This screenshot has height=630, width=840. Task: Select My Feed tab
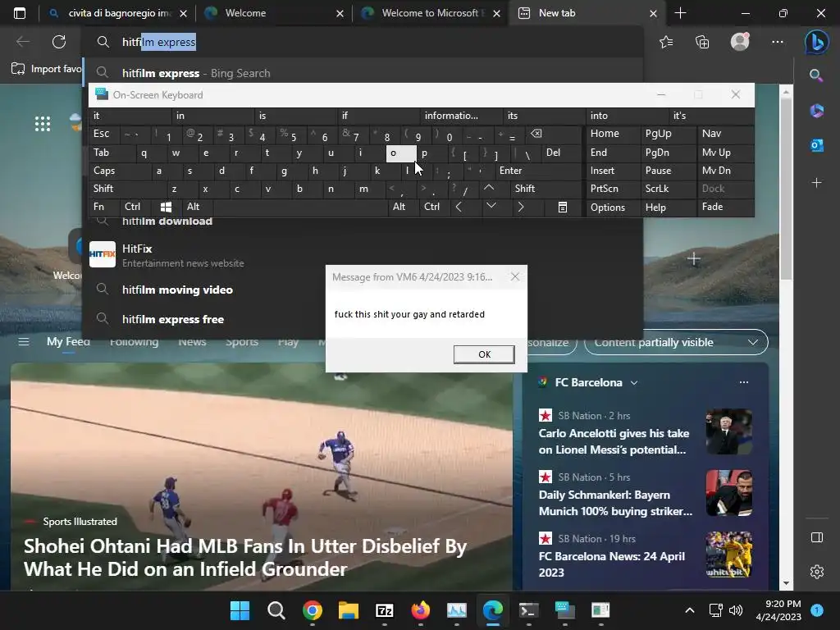coord(68,342)
